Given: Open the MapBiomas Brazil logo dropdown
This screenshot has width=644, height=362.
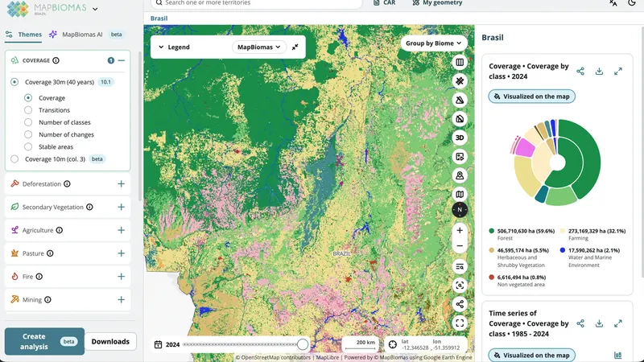Looking at the screenshot, I should click(x=95, y=9).
